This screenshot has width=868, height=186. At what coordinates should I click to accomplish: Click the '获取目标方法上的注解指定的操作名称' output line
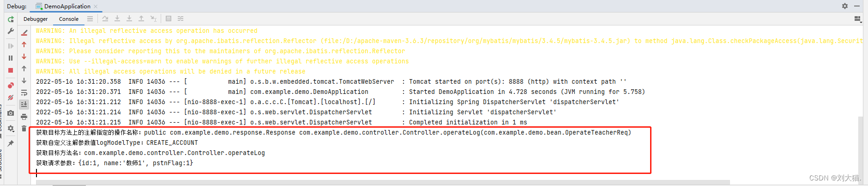(x=333, y=132)
